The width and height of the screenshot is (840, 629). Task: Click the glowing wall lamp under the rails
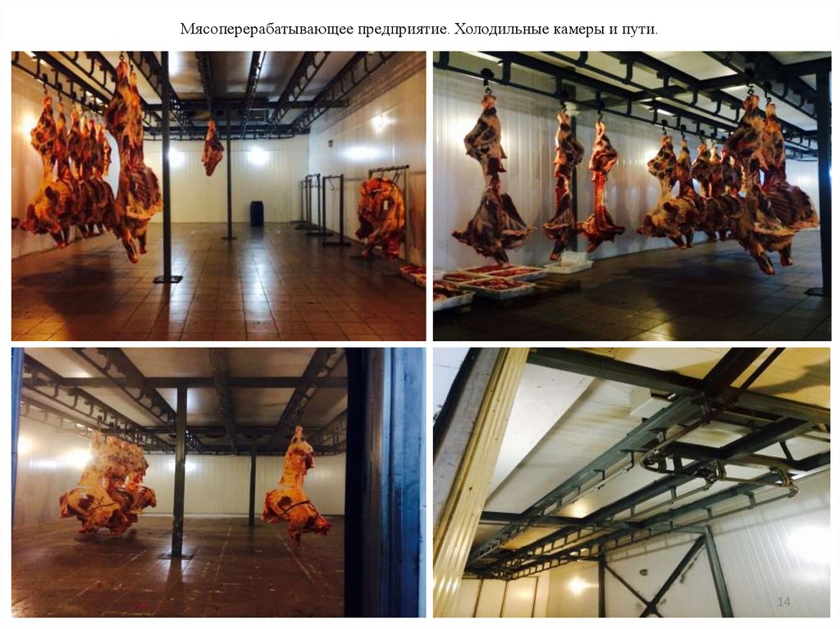[577, 584]
